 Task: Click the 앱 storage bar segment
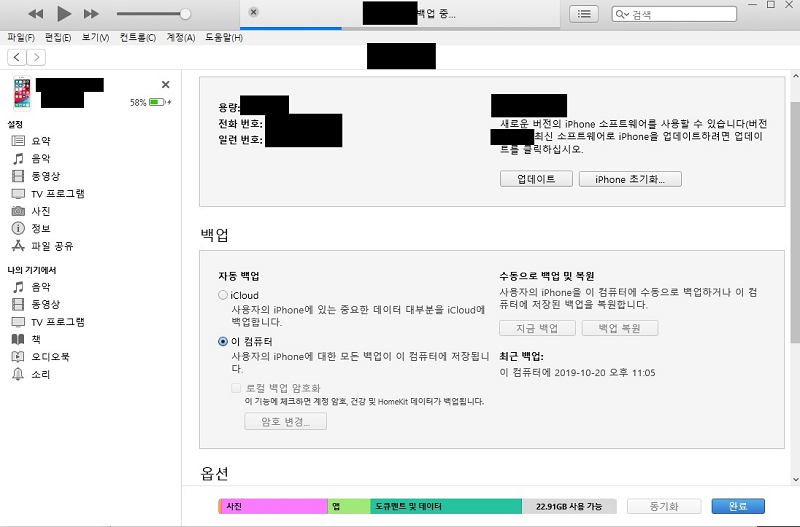pos(349,506)
